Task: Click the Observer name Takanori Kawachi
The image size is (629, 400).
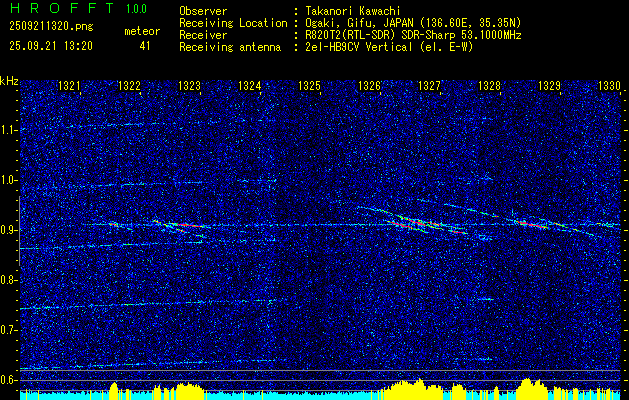Action: point(351,11)
